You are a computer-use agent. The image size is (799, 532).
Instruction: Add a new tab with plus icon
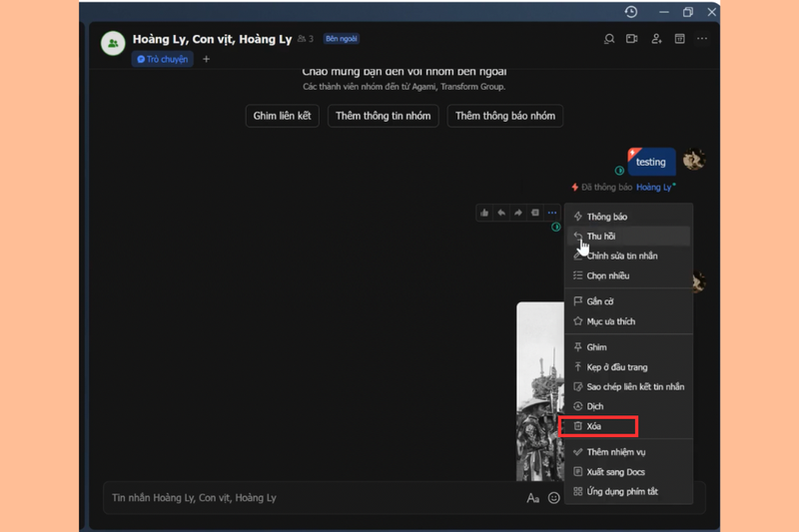(x=206, y=59)
